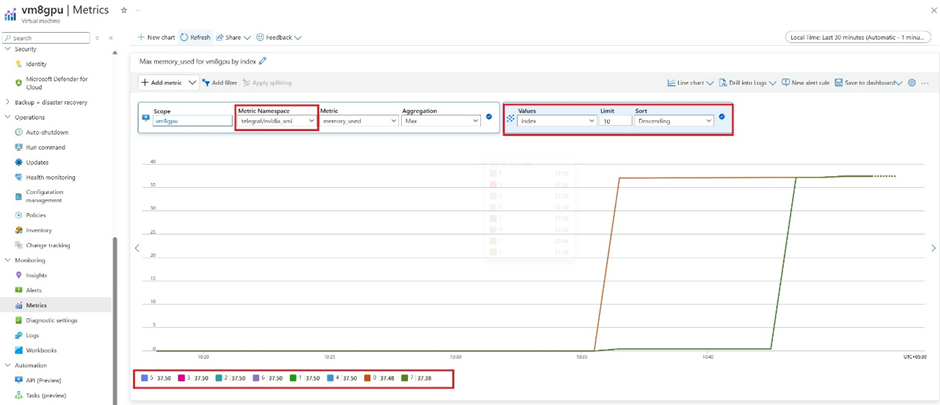Open the Share dropdown
Viewport: 940px width, 405px height.
[x=233, y=37]
